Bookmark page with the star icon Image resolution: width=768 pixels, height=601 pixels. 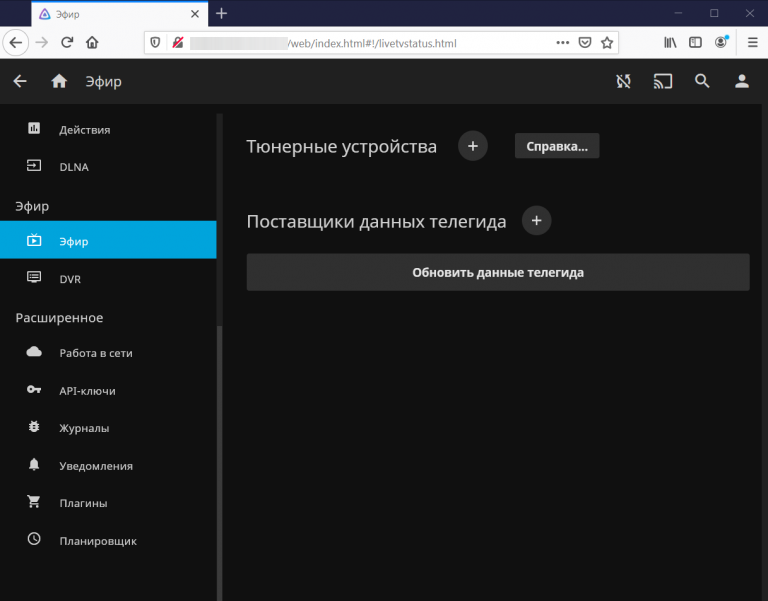tap(606, 43)
